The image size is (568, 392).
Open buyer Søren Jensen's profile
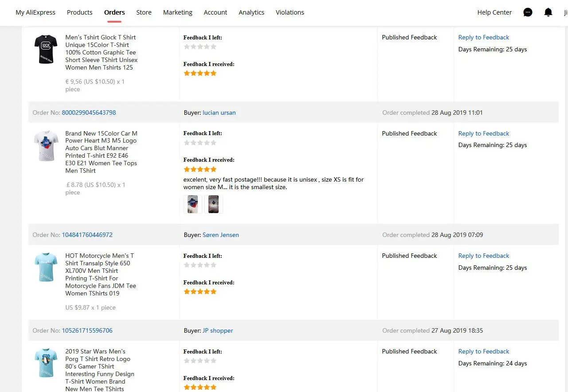(x=220, y=235)
